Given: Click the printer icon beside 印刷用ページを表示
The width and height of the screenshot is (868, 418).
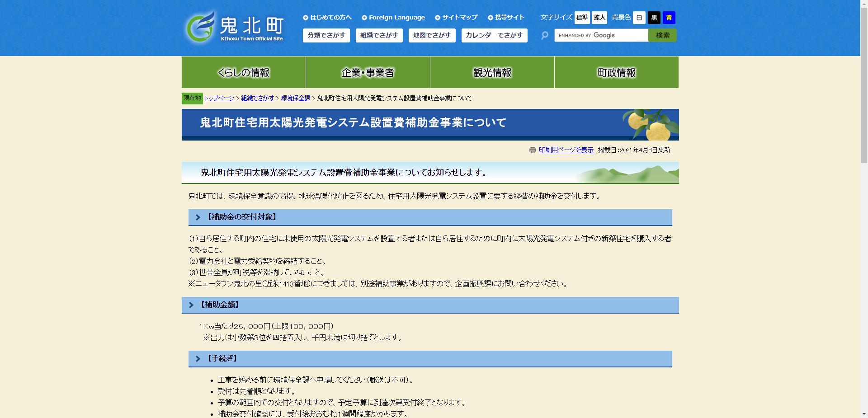Looking at the screenshot, I should (x=532, y=150).
